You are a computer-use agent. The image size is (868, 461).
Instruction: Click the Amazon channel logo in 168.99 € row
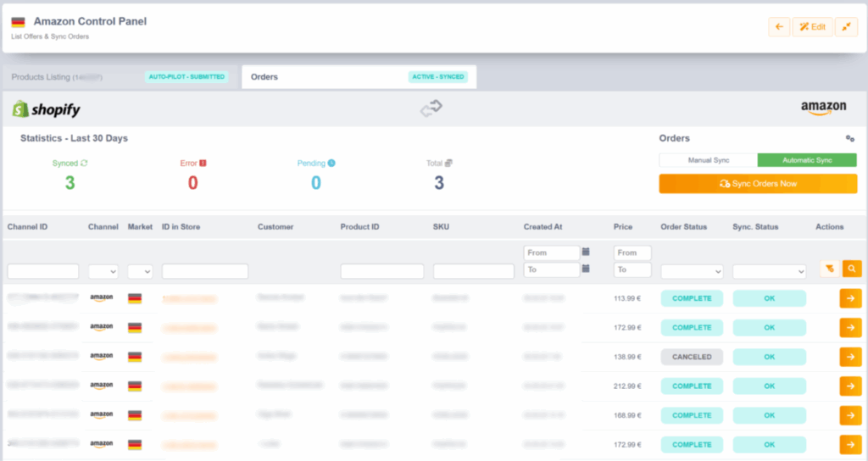click(102, 415)
